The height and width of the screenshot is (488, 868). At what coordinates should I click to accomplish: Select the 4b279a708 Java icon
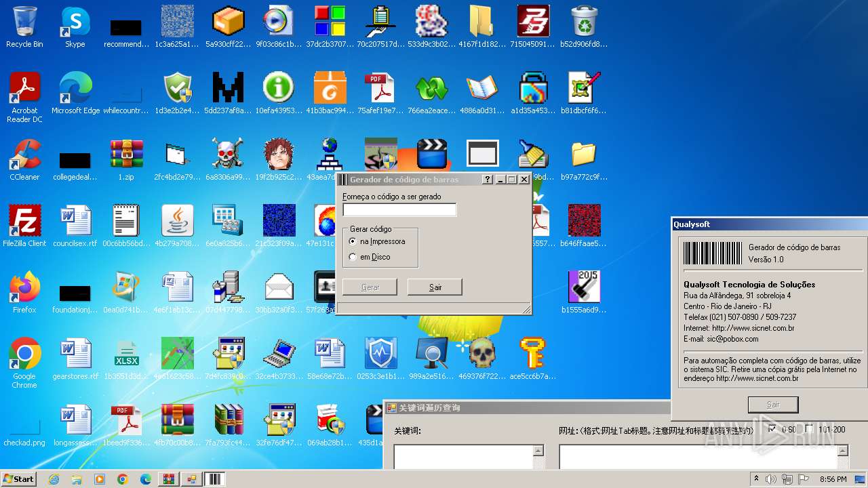click(177, 226)
